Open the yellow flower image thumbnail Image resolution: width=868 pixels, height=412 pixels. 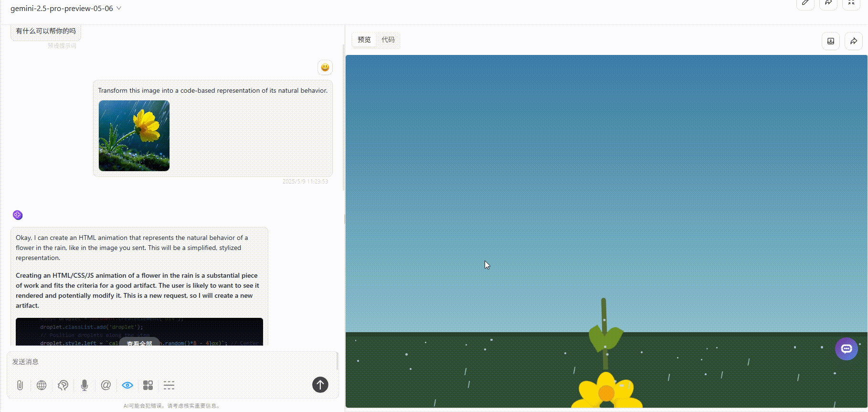[x=134, y=136]
